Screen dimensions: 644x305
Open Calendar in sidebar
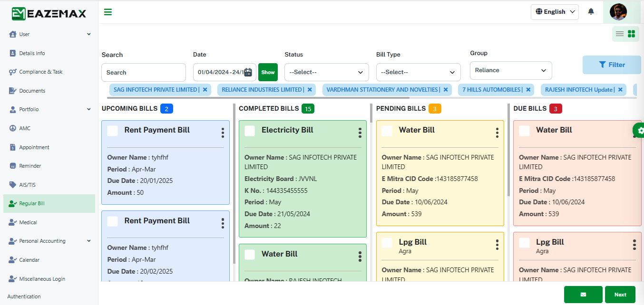click(x=29, y=260)
